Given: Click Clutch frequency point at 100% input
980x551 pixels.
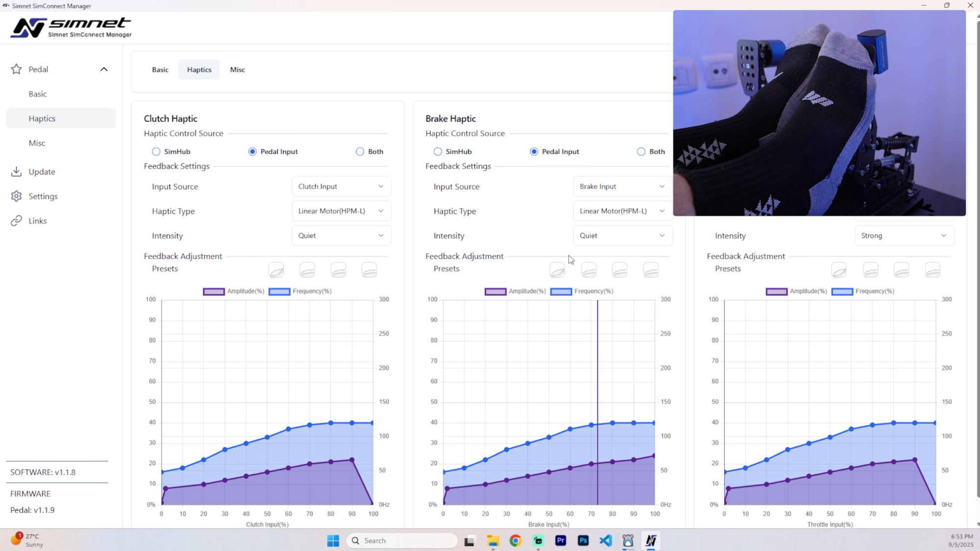Looking at the screenshot, I should [x=372, y=423].
